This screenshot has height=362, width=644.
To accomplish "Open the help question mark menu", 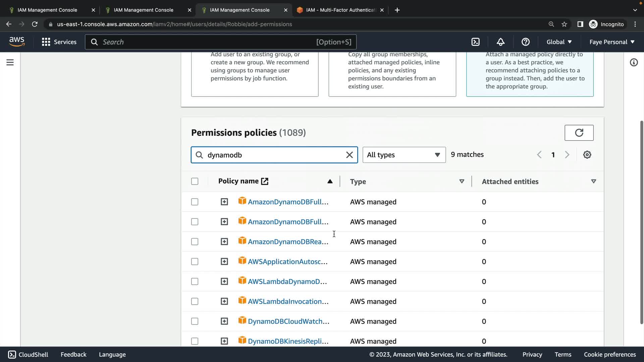I will 526,42.
